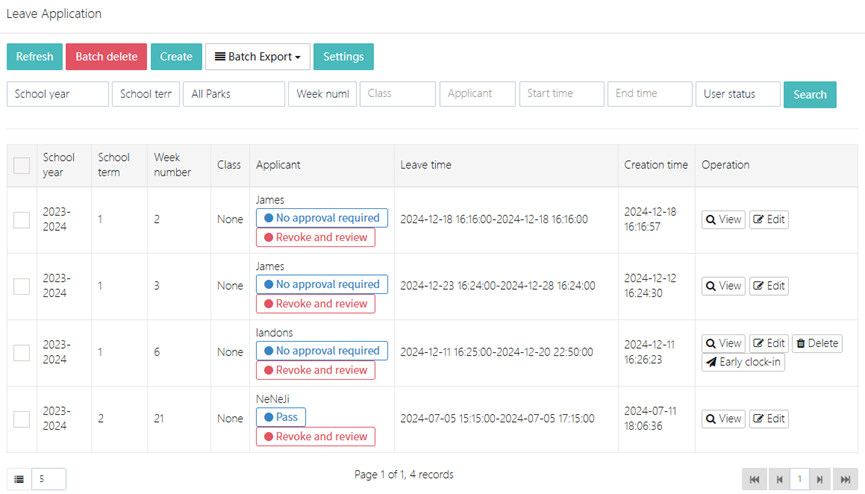Image resolution: width=865 pixels, height=494 pixels.
Task: Click View icon for James 2024-12-18 leave
Action: click(723, 219)
